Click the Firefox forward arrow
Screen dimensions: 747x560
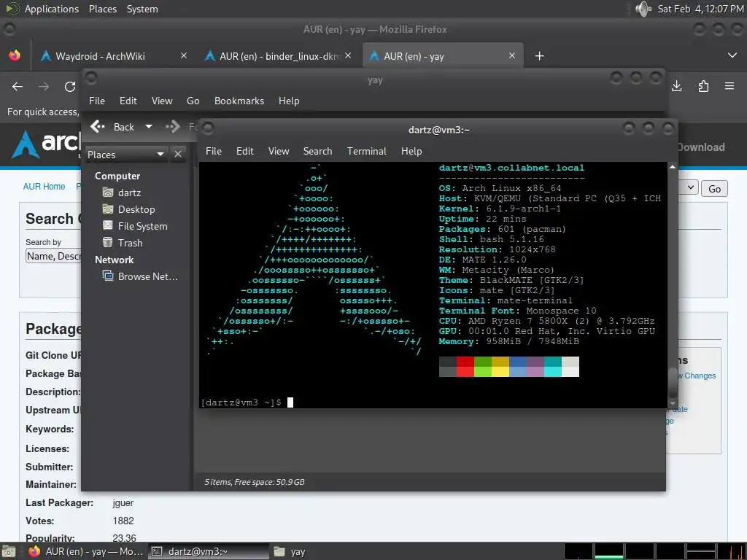[44, 87]
